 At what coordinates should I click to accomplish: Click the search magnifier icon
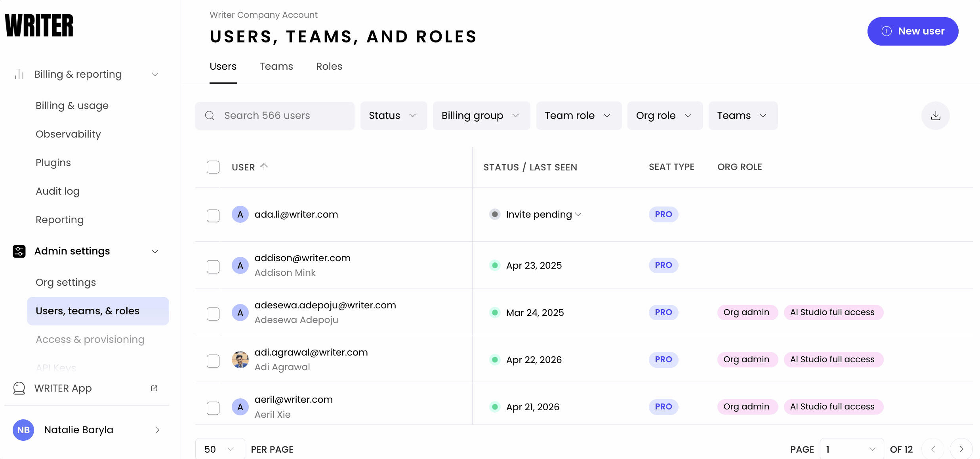point(210,116)
